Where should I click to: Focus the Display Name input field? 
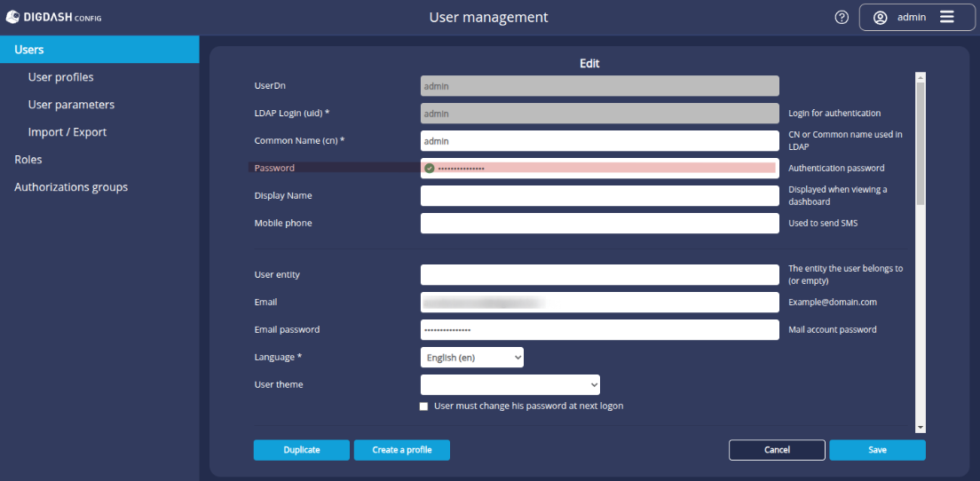pos(599,195)
